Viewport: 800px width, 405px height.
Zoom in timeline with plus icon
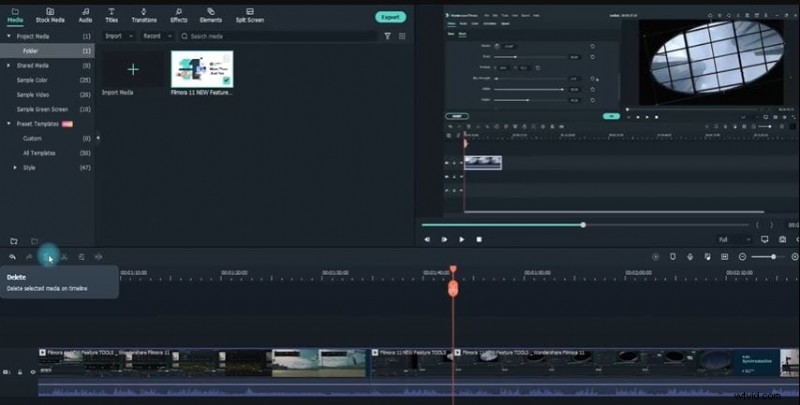[x=795, y=257]
